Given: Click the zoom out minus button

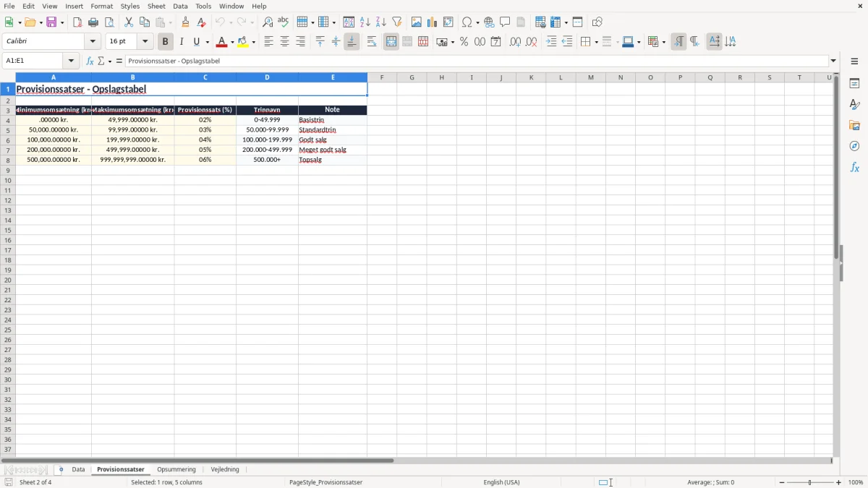Looking at the screenshot, I should (x=782, y=482).
